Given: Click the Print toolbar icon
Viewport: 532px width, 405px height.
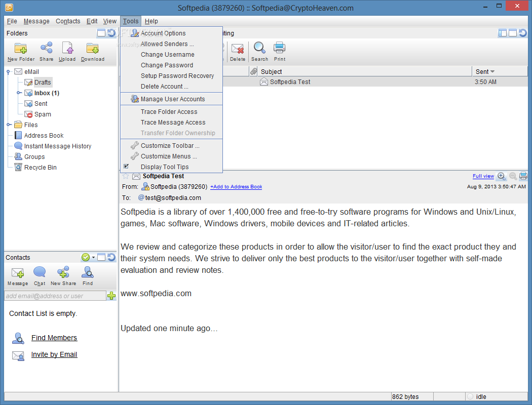Looking at the screenshot, I should coord(280,48).
